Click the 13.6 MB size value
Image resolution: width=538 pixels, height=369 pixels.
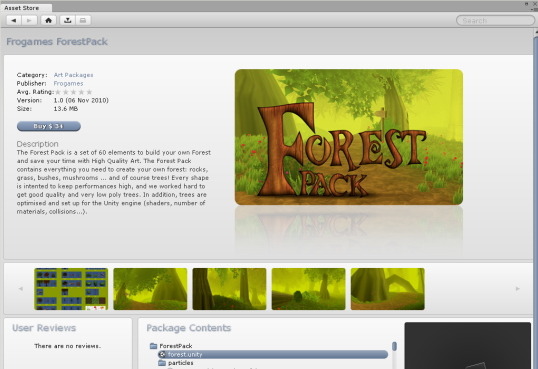coord(66,109)
